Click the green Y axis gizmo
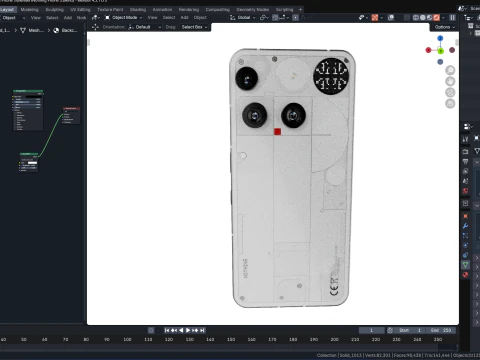The width and height of the screenshot is (480, 360). (x=441, y=51)
